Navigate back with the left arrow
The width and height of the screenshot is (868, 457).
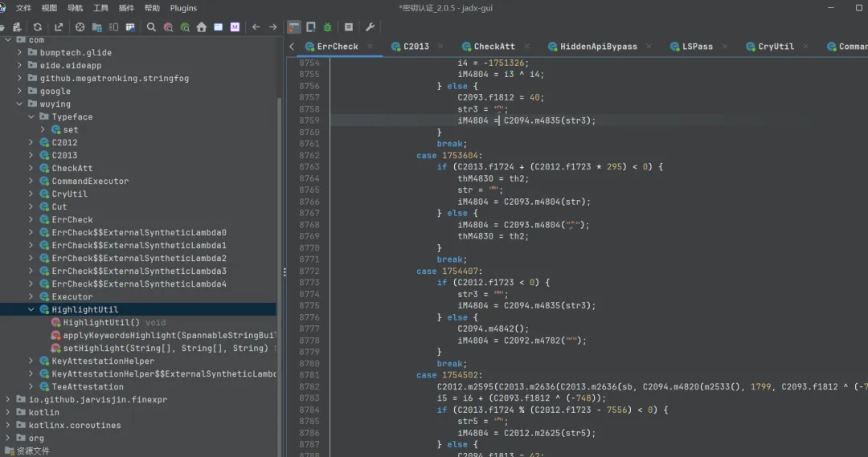point(256,27)
